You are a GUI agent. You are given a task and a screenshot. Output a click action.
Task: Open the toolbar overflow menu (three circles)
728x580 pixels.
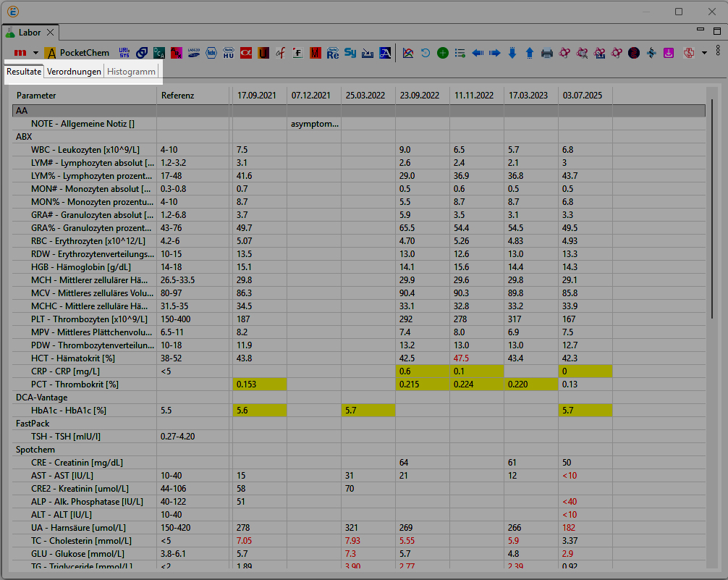click(x=717, y=50)
